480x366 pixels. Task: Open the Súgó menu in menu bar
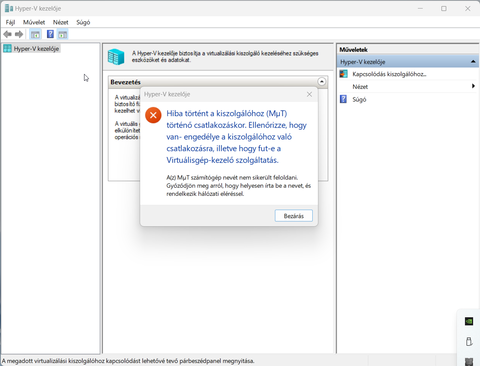point(83,22)
